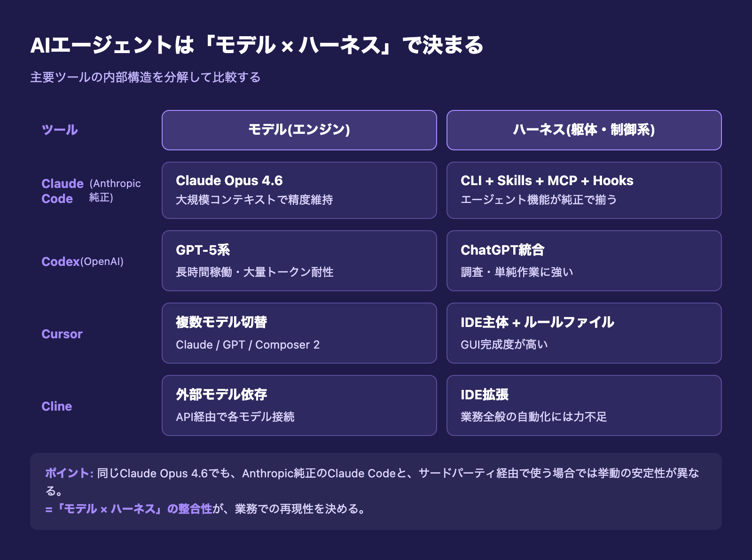This screenshot has height=560, width=752.
Task: Click the sentence starting '同じClaude Opus 4.6でも'
Action: tap(372, 482)
